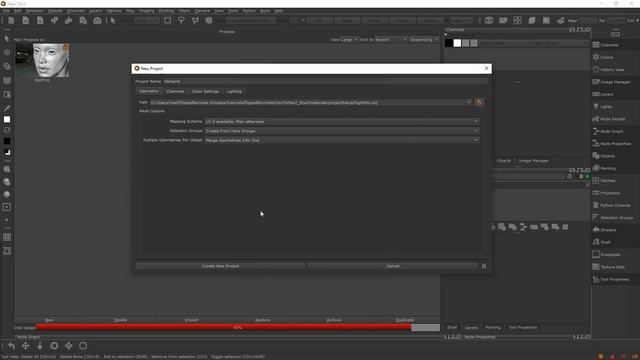Expand the Mapping Scheme dropdown
The height and width of the screenshot is (360, 640).
coord(342,122)
